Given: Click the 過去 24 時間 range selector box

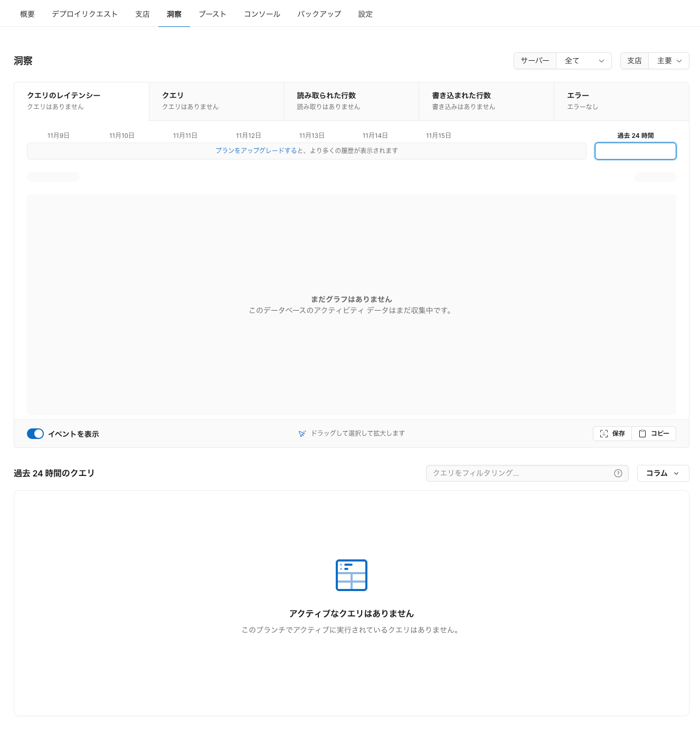Looking at the screenshot, I should click(x=636, y=151).
